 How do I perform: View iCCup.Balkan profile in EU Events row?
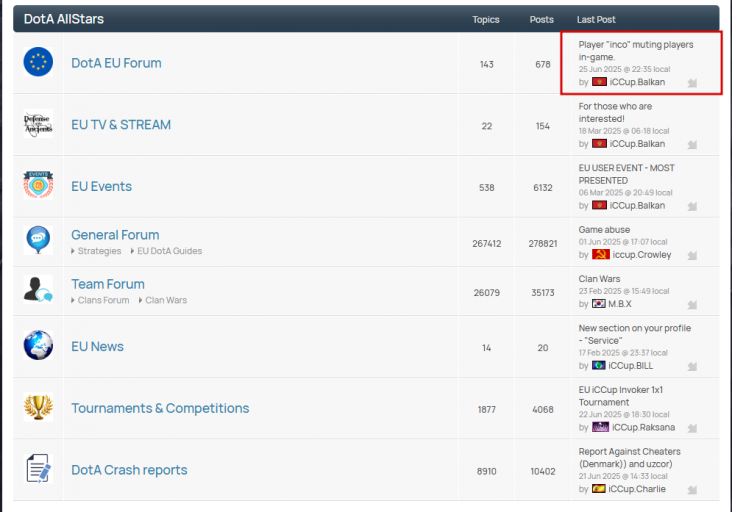click(637, 205)
